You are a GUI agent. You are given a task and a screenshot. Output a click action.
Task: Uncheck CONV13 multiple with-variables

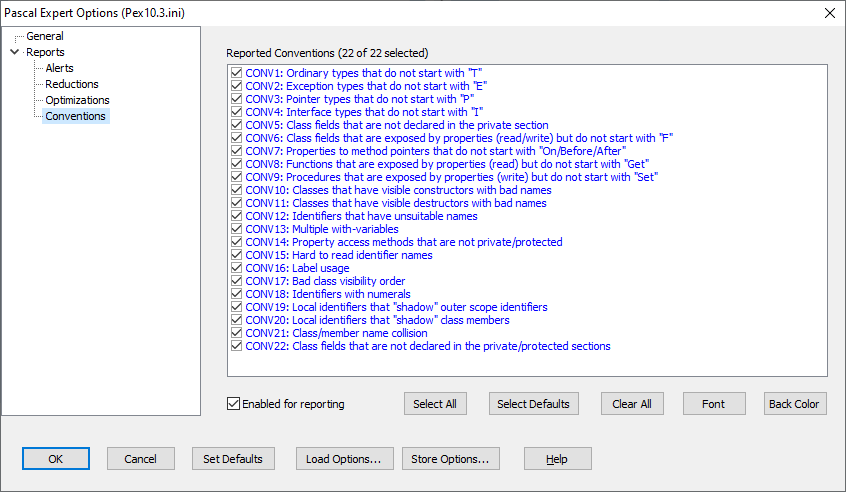236,229
